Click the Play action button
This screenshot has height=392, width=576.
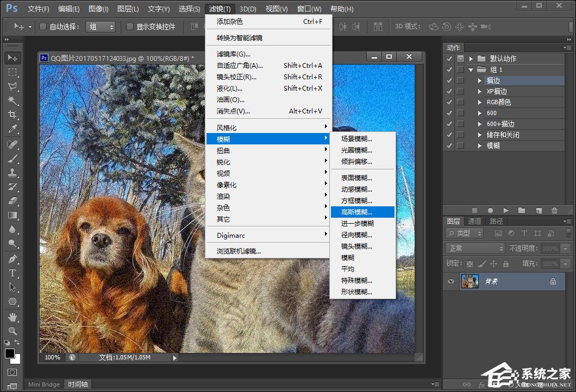[506, 210]
